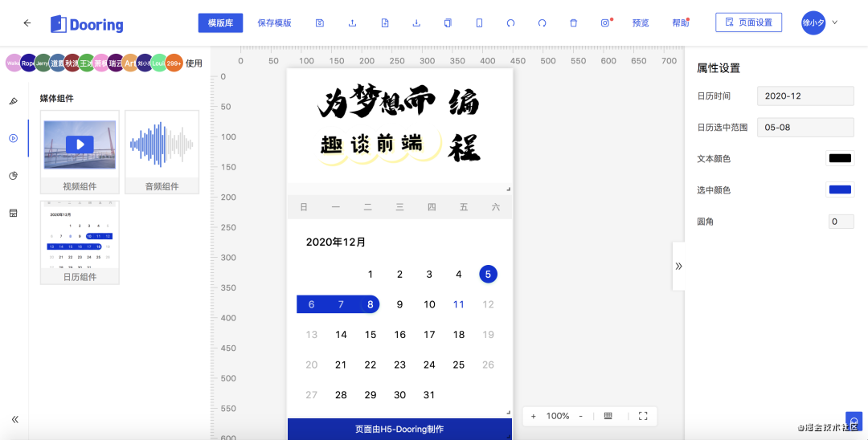Select day 16 in calendar
The width and height of the screenshot is (868, 440).
point(399,335)
